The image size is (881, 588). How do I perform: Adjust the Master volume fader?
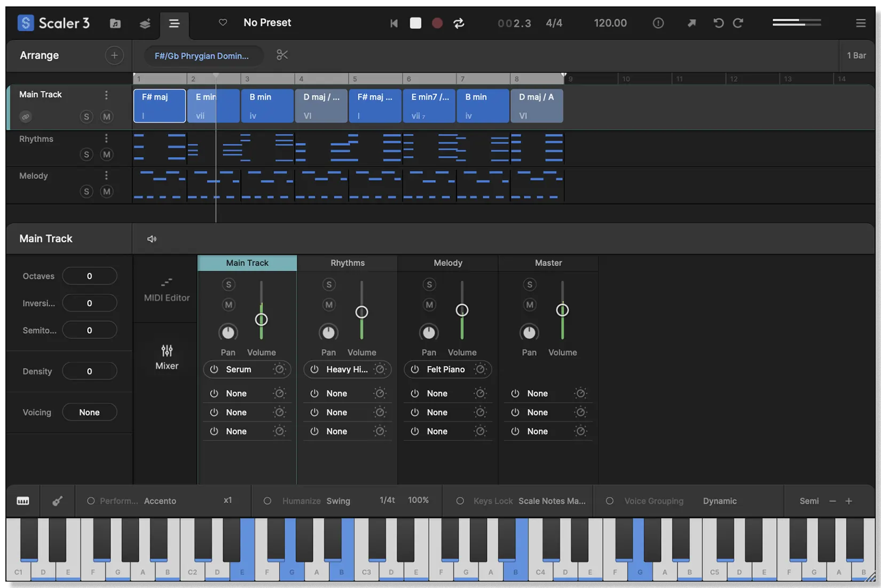[x=562, y=310]
